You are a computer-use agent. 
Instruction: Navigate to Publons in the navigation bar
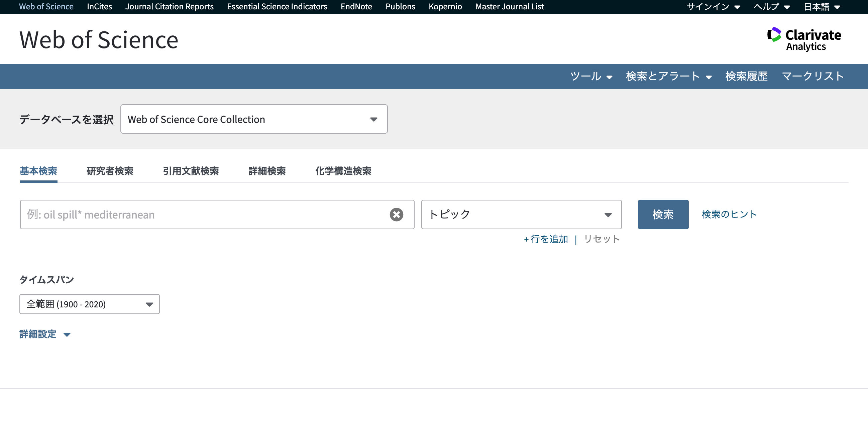tap(400, 6)
